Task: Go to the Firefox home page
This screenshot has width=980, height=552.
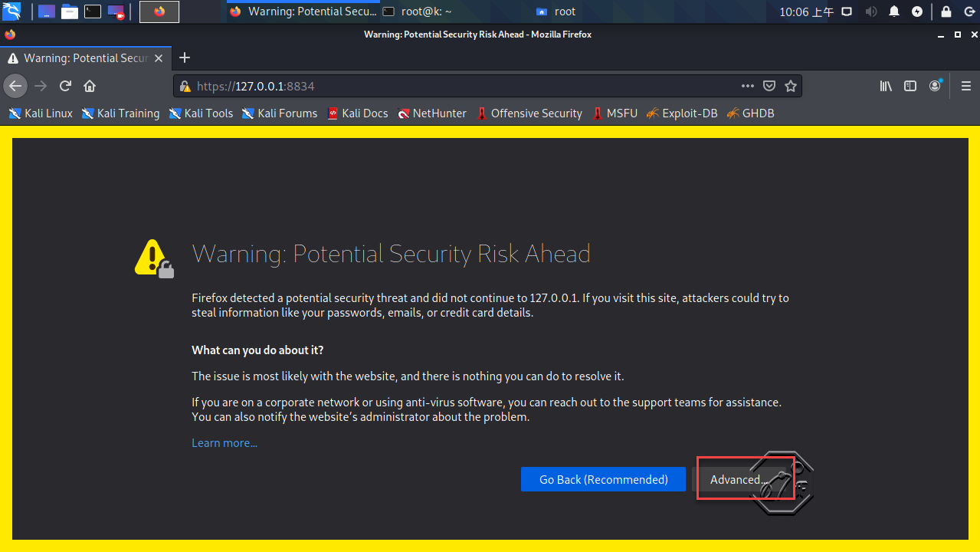Action: (x=90, y=86)
